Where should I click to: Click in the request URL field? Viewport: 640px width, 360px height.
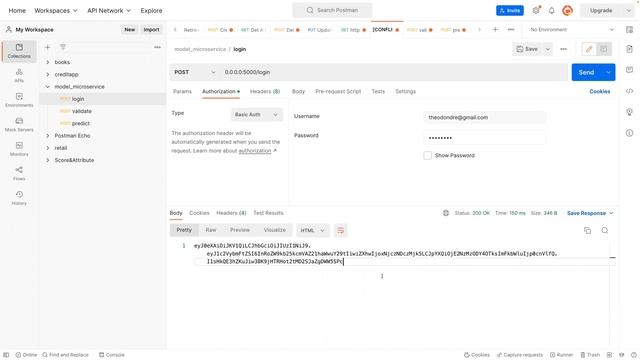click(393, 72)
